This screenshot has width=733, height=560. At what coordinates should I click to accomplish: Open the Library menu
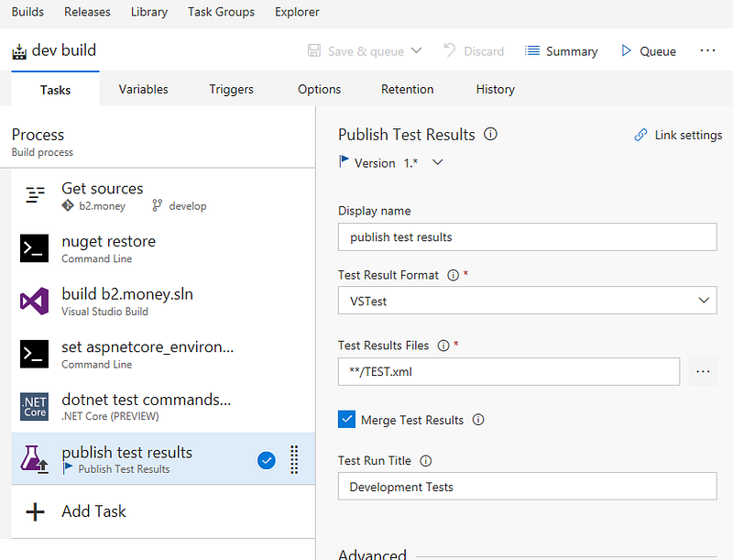(149, 12)
